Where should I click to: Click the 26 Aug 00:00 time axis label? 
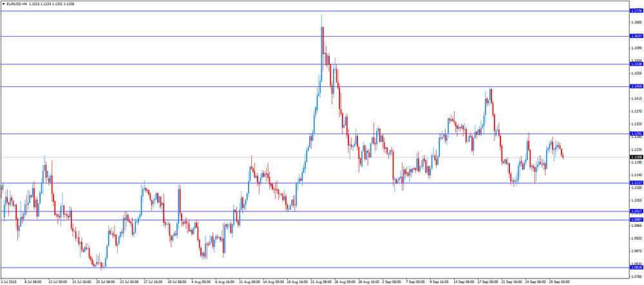[x=344, y=282]
